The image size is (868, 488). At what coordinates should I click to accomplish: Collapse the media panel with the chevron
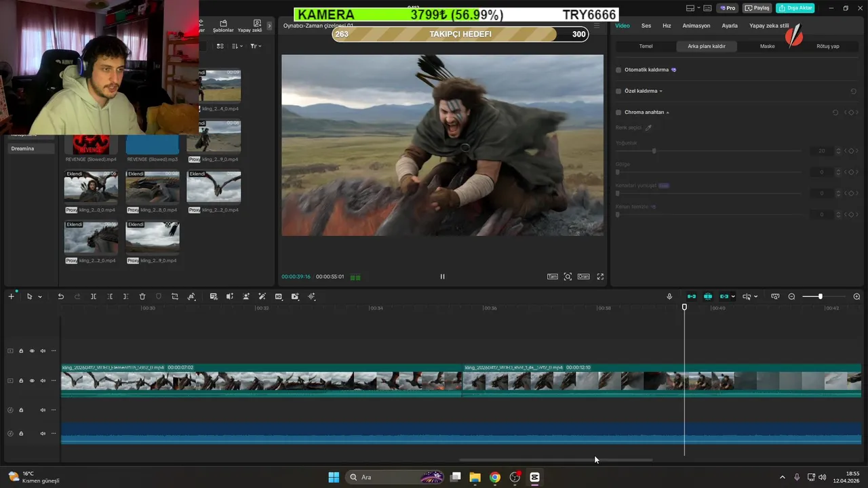pos(269,26)
